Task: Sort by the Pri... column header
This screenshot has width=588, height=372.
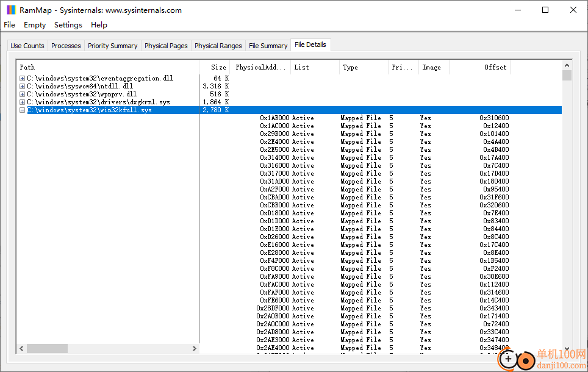Action: pos(404,67)
